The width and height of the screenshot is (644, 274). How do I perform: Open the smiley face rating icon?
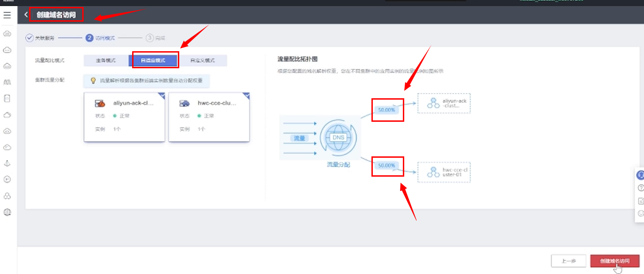641,214
